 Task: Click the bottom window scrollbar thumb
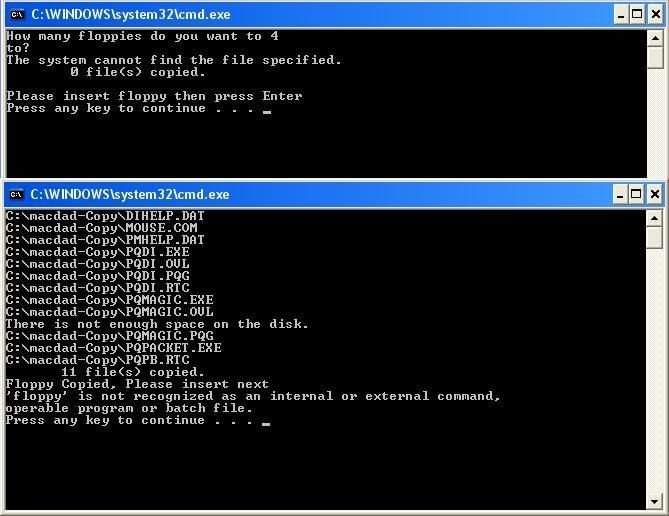click(x=654, y=237)
